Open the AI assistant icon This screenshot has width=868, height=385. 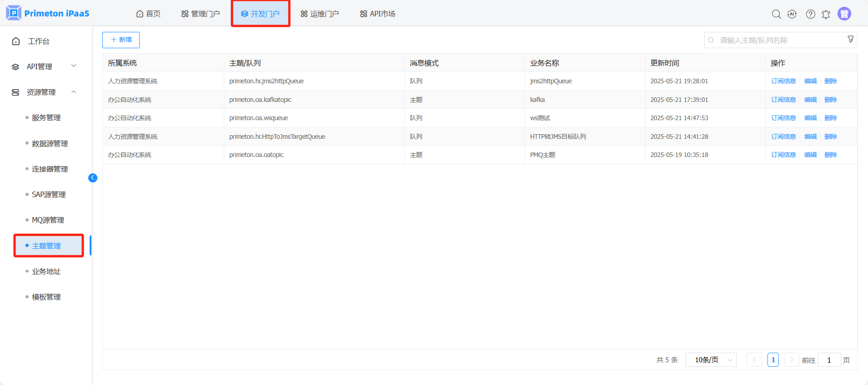(792, 14)
